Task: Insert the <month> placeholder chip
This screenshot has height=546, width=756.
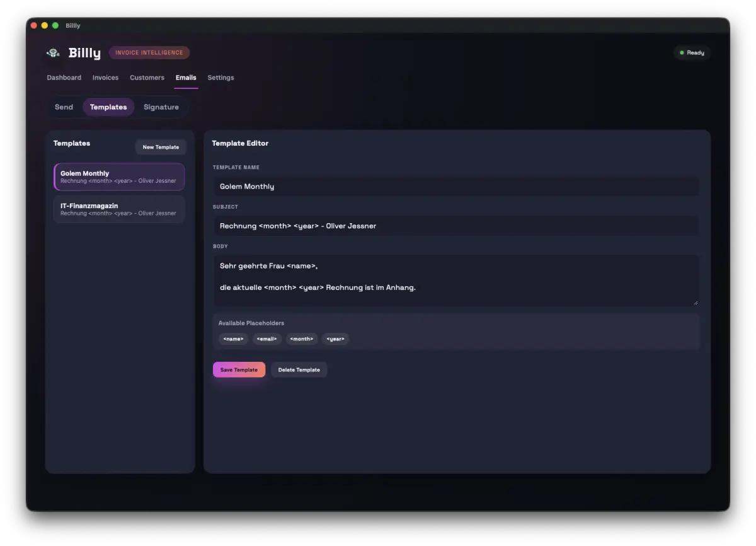Action: [301, 339]
